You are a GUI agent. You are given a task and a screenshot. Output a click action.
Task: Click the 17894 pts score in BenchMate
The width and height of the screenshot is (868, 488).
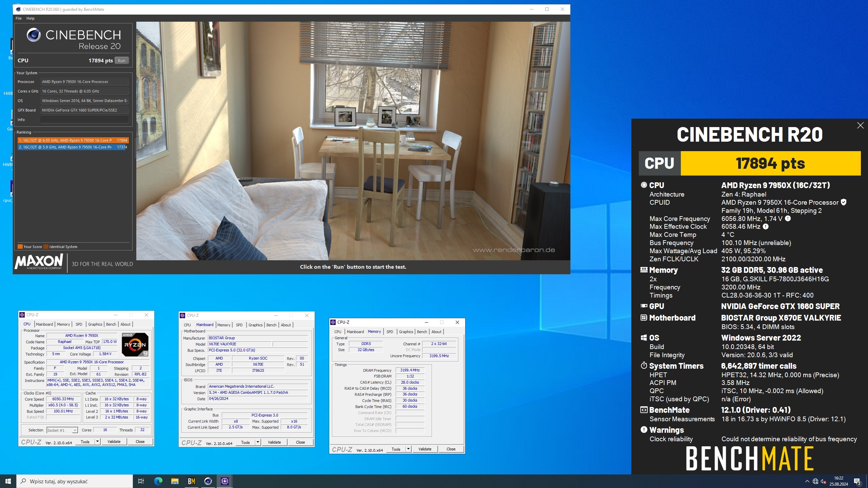pyautogui.click(x=770, y=163)
